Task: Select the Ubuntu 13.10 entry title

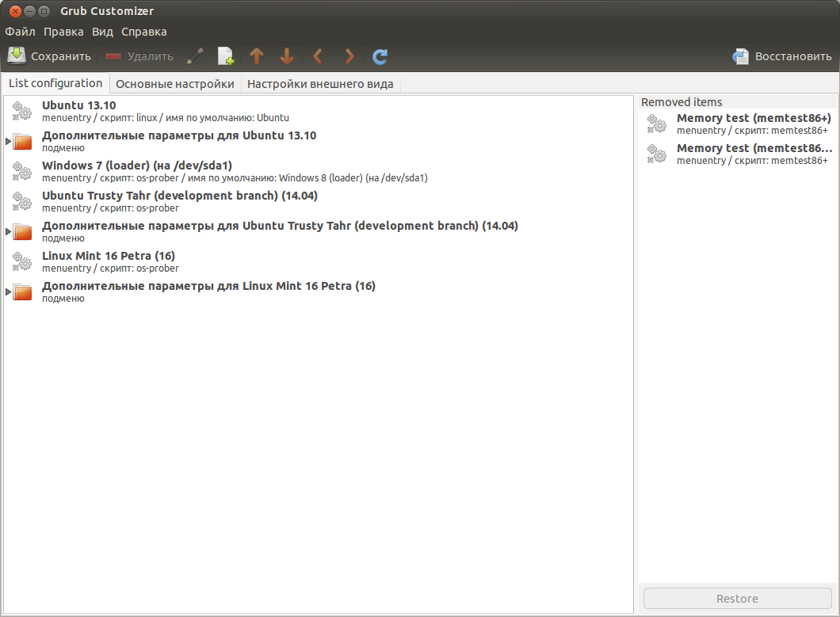Action: (78, 105)
